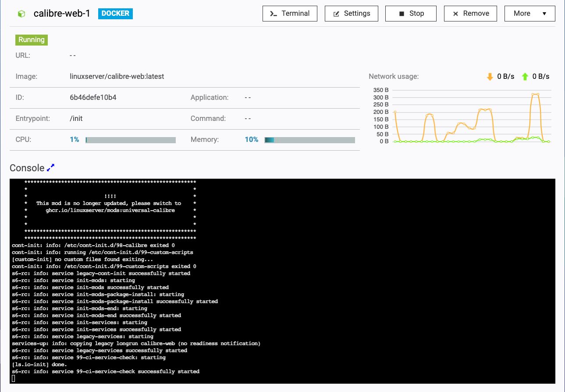Click the edit pencil icon on Settings button
This screenshot has width=565, height=392.
[337, 14]
